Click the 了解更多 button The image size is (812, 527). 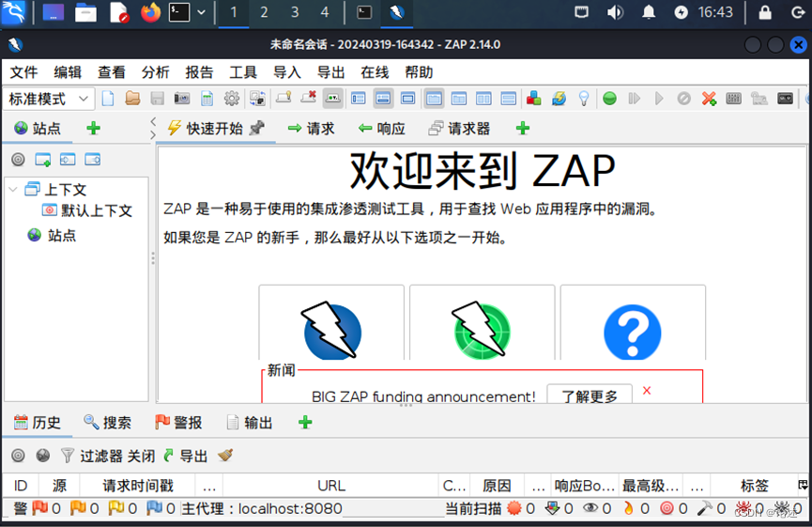[x=590, y=395]
